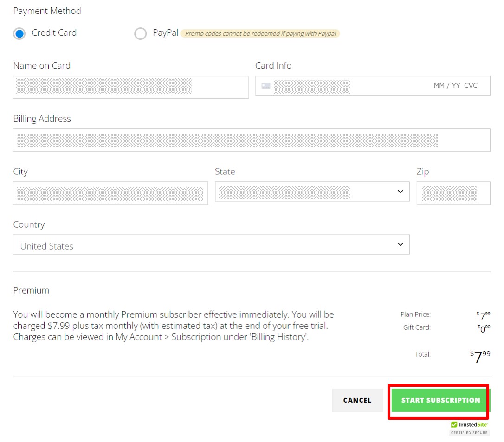504x442 pixels.
Task: Click the CVC placeholder in Card Info
Action: (x=471, y=85)
